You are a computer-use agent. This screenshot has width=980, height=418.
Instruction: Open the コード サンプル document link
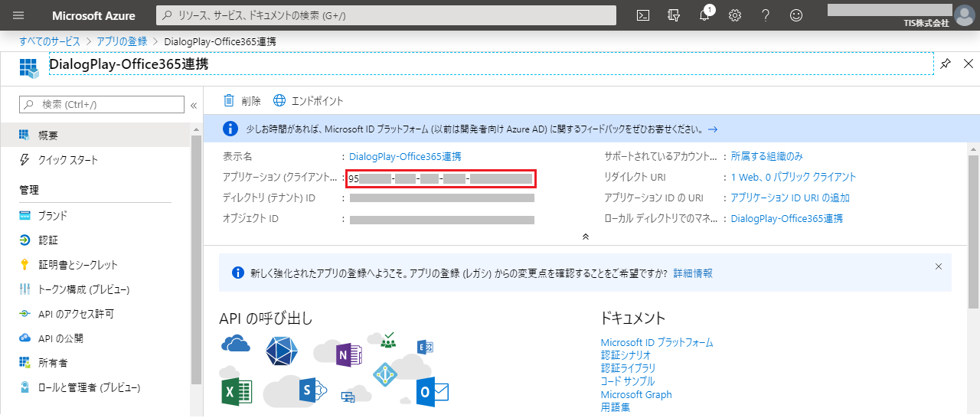(628, 381)
